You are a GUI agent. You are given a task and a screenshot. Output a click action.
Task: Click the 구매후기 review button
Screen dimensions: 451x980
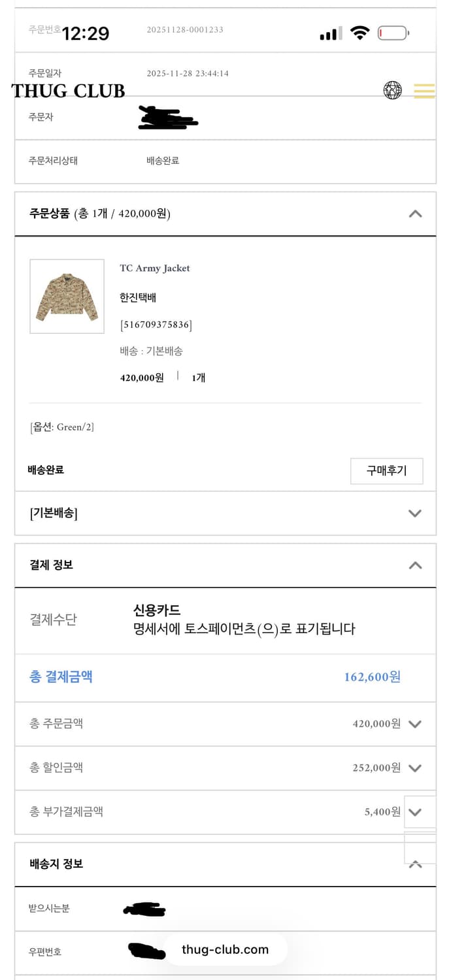pos(386,470)
